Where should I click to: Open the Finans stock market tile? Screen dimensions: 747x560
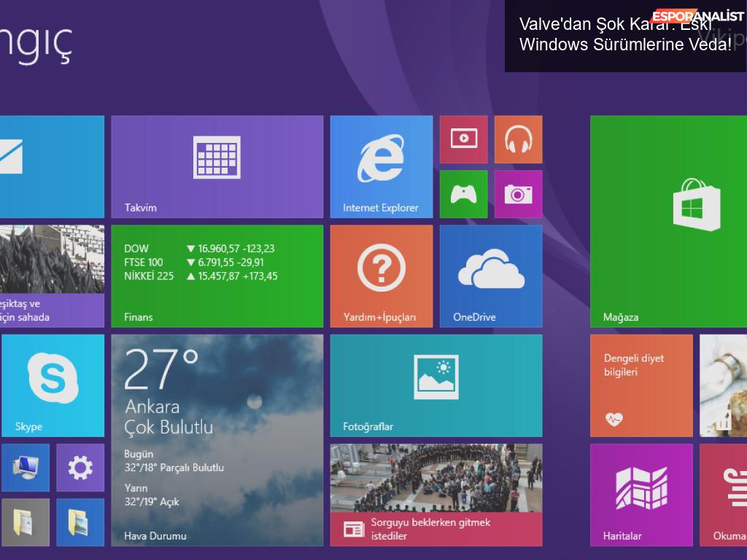[217, 276]
